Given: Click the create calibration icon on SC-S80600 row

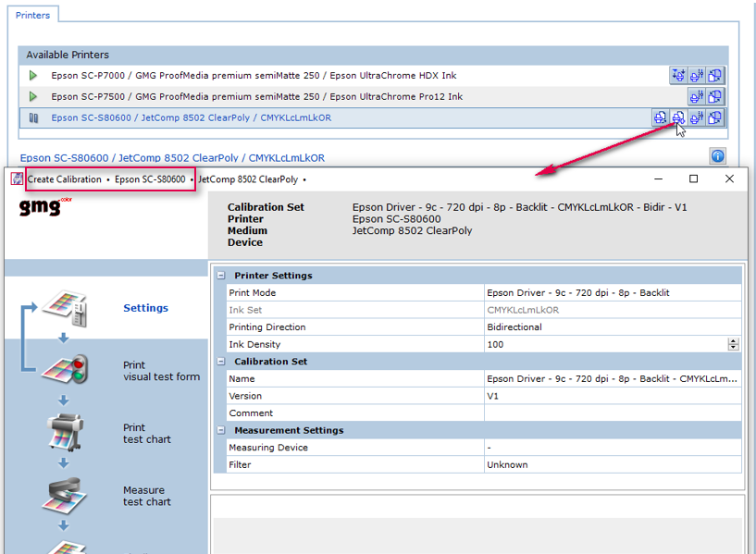Looking at the screenshot, I should click(x=678, y=117).
